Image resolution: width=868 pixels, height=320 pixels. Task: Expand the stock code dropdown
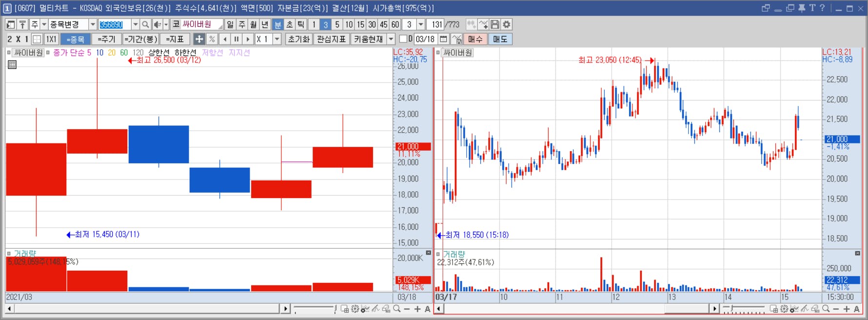pyautogui.click(x=136, y=24)
